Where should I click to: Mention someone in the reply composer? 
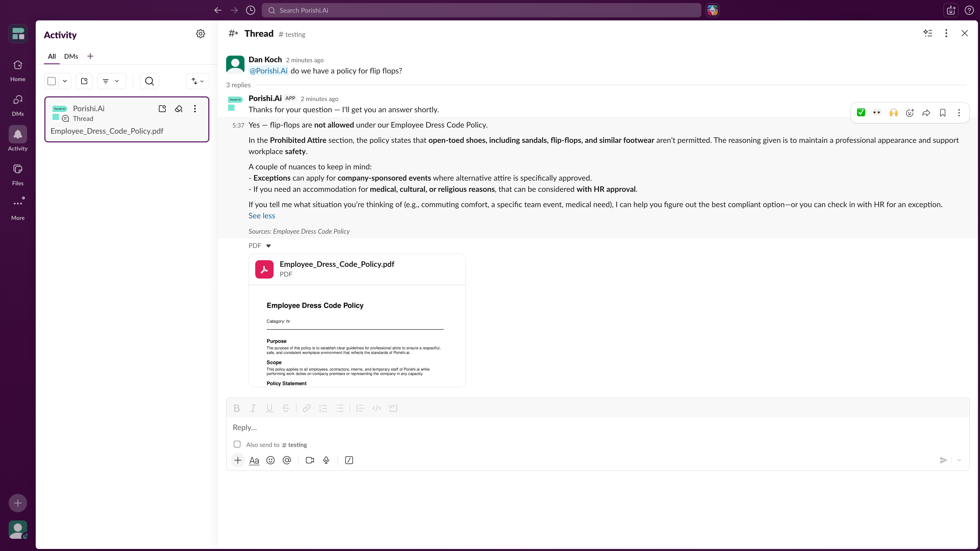coord(286,460)
